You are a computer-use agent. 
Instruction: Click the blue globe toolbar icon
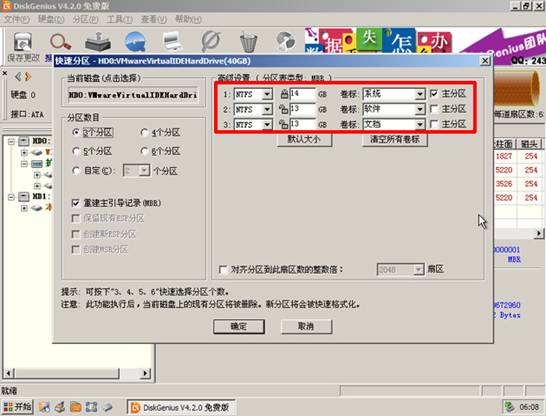(x=135, y=42)
